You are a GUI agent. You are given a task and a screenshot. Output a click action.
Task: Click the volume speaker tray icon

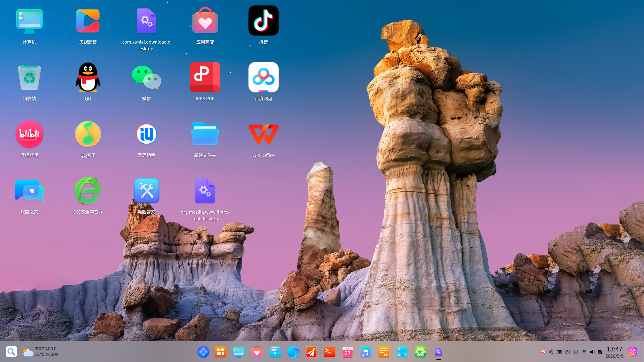coord(592,352)
